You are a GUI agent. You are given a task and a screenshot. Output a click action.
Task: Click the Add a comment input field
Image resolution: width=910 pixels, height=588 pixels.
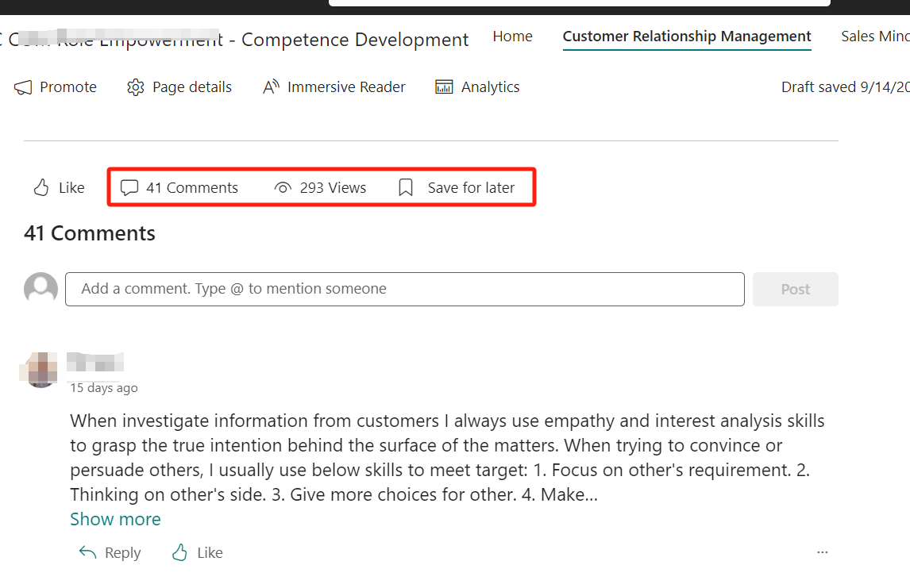tap(404, 289)
